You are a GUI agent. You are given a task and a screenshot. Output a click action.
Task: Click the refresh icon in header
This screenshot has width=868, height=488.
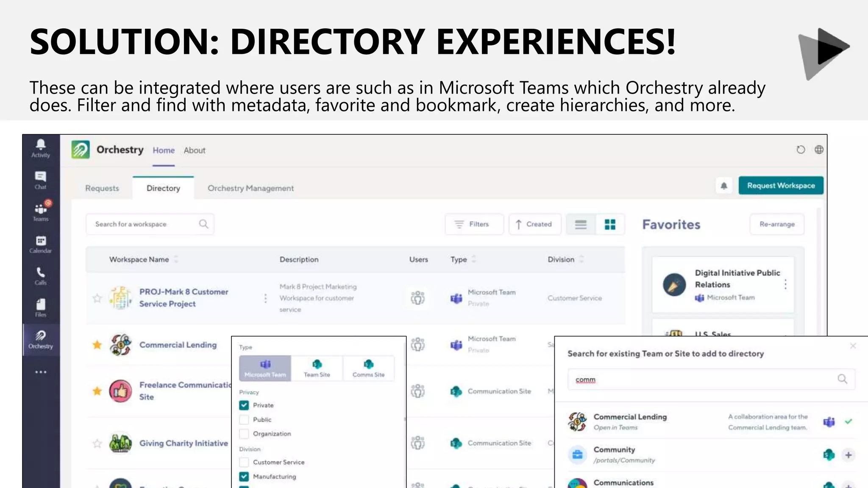[x=800, y=150]
